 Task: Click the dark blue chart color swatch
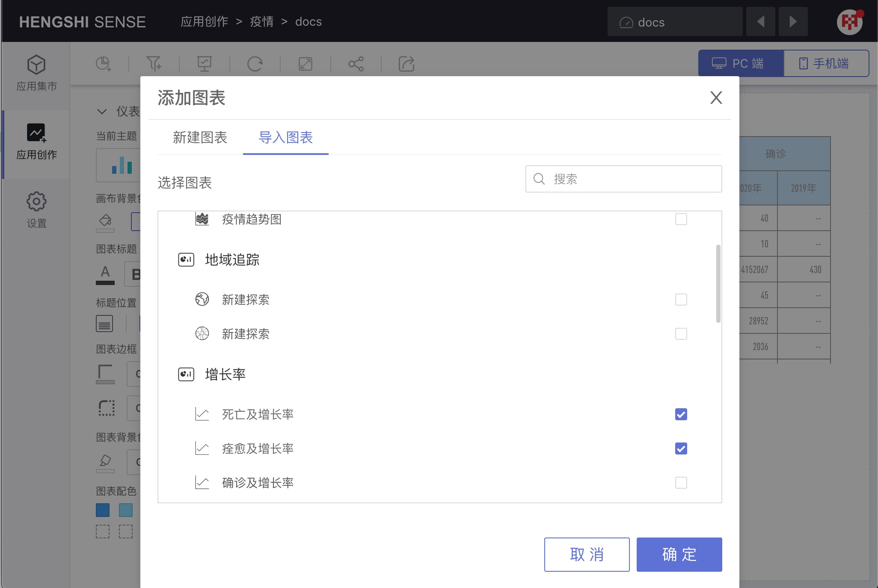[x=103, y=510]
